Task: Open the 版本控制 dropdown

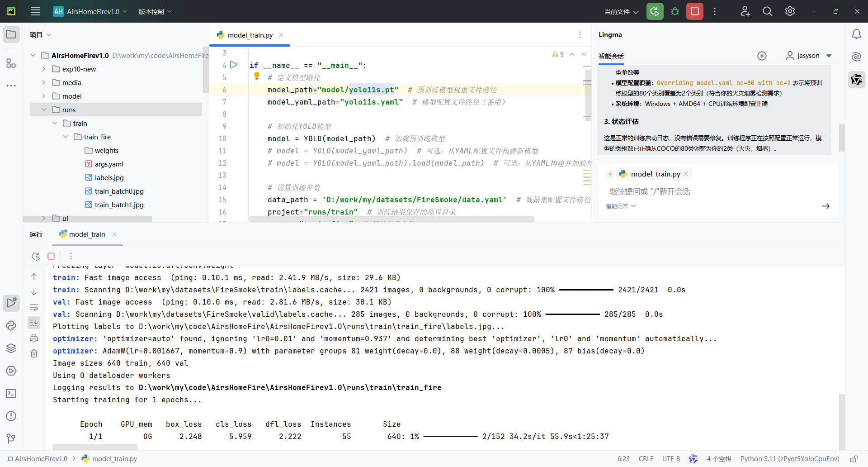Action: coord(155,11)
